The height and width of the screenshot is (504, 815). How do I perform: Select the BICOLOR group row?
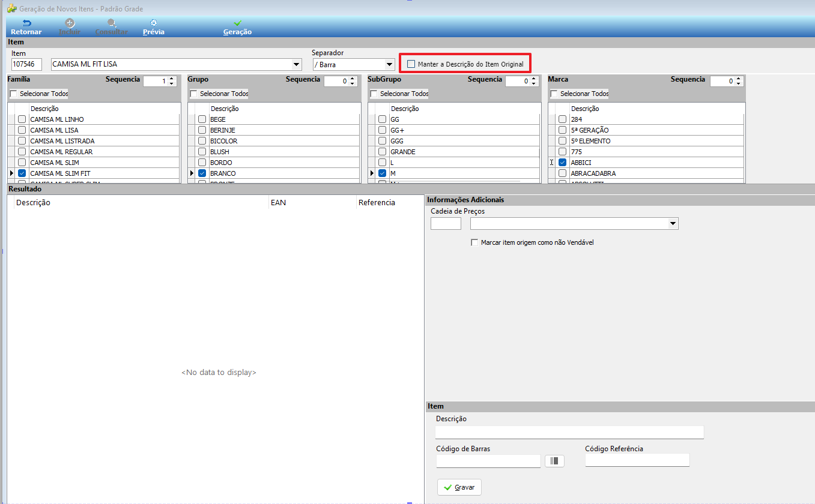pos(274,141)
